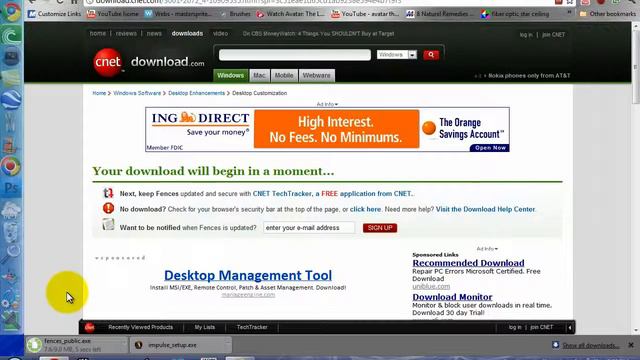Open the Other bookmarks folder
Viewport: 640px width, 360px height.
coord(608,14)
